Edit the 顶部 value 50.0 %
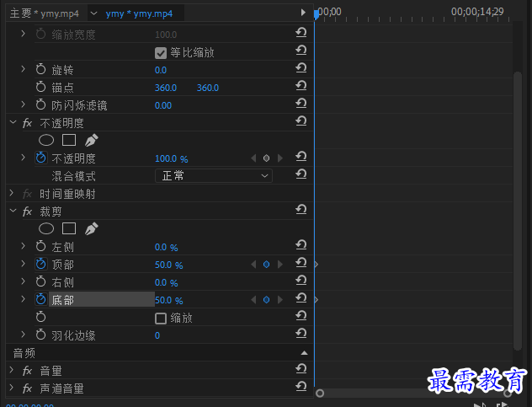 click(x=168, y=265)
